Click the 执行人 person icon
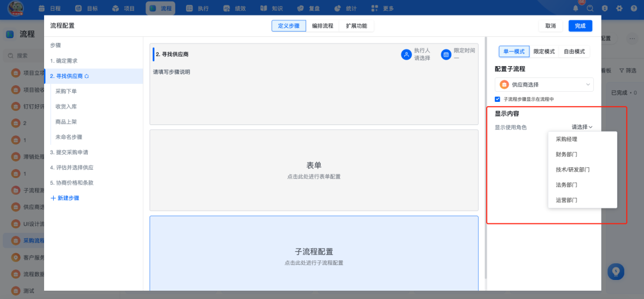644x299 pixels. pyautogui.click(x=406, y=54)
